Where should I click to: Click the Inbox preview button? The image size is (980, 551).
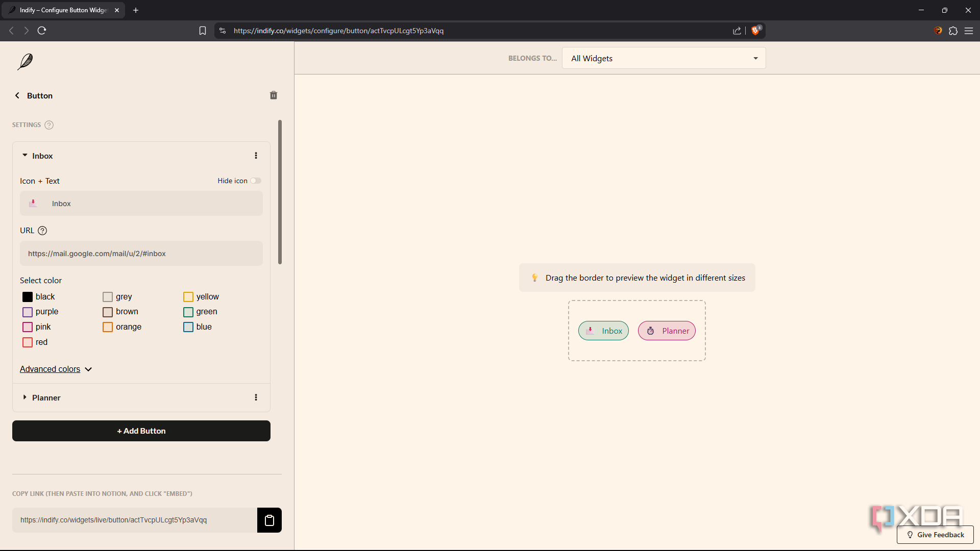[603, 331]
